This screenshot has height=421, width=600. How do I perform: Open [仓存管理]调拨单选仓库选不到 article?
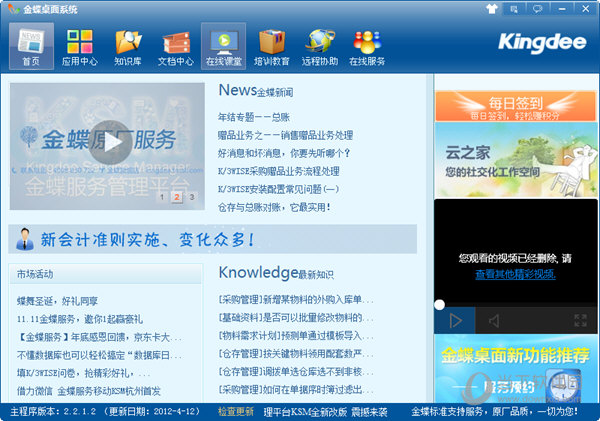click(296, 372)
